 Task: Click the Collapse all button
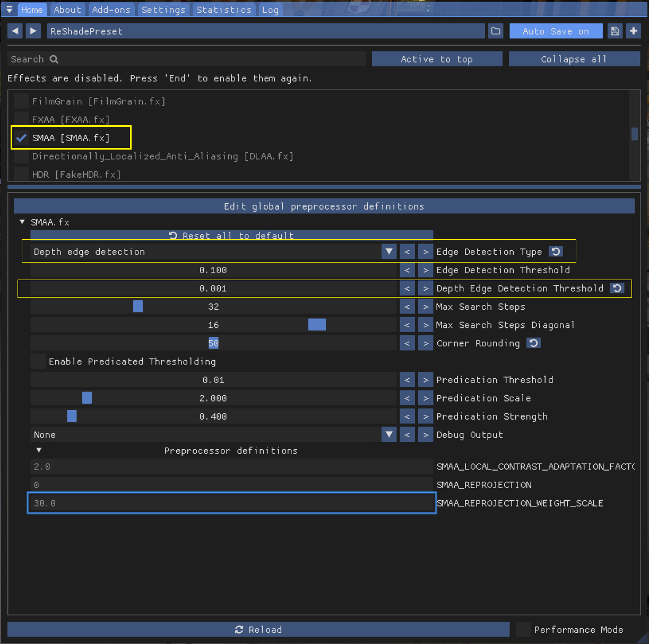tap(574, 59)
